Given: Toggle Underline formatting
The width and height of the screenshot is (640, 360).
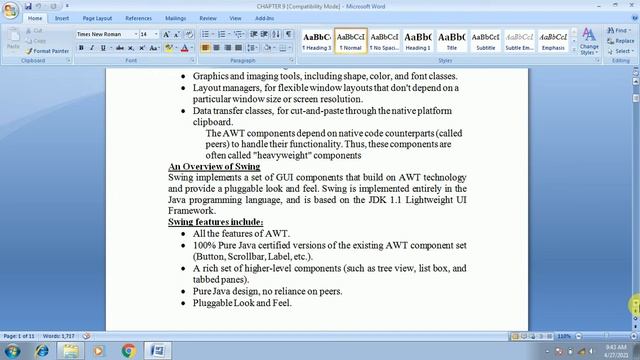Looking at the screenshot, I should coord(103,48).
